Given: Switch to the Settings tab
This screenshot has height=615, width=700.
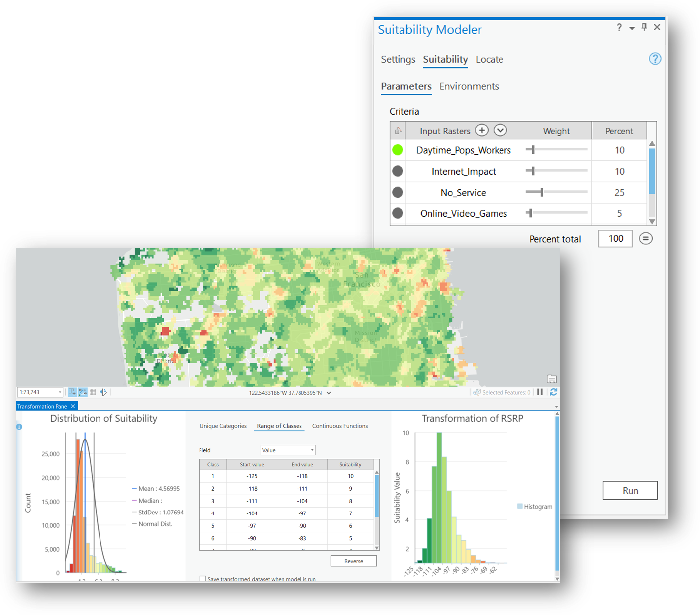Looking at the screenshot, I should tap(398, 59).
